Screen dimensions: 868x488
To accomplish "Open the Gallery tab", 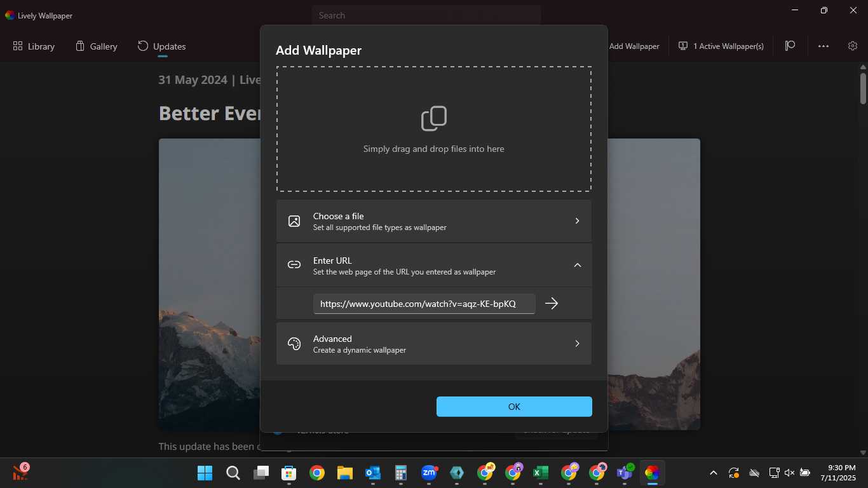I will coord(97,46).
